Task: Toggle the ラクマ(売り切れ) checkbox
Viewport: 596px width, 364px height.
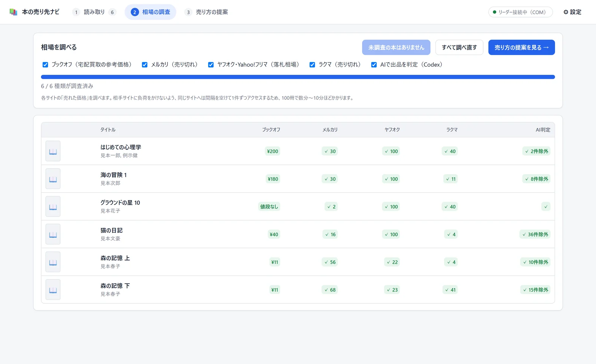Action: (x=312, y=65)
